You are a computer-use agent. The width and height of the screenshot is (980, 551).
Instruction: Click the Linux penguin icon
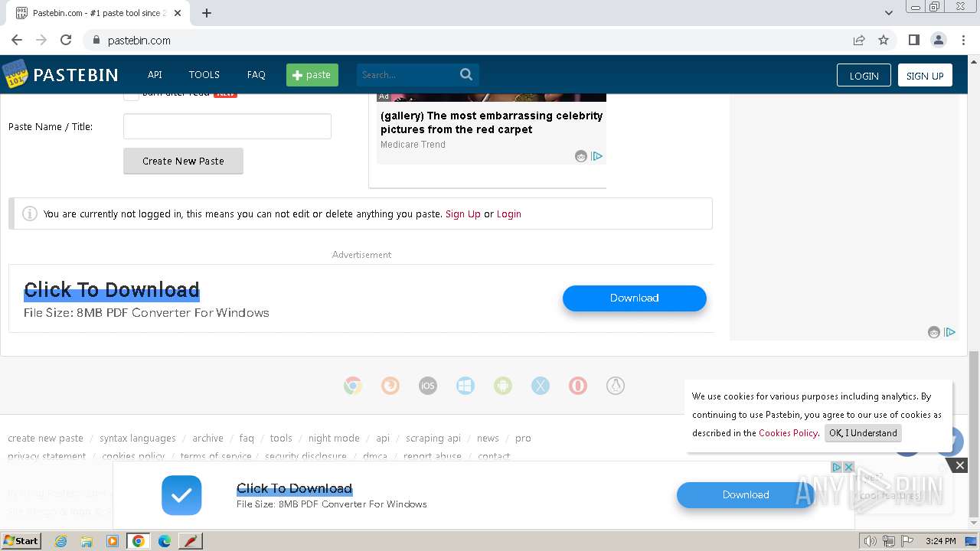616,386
